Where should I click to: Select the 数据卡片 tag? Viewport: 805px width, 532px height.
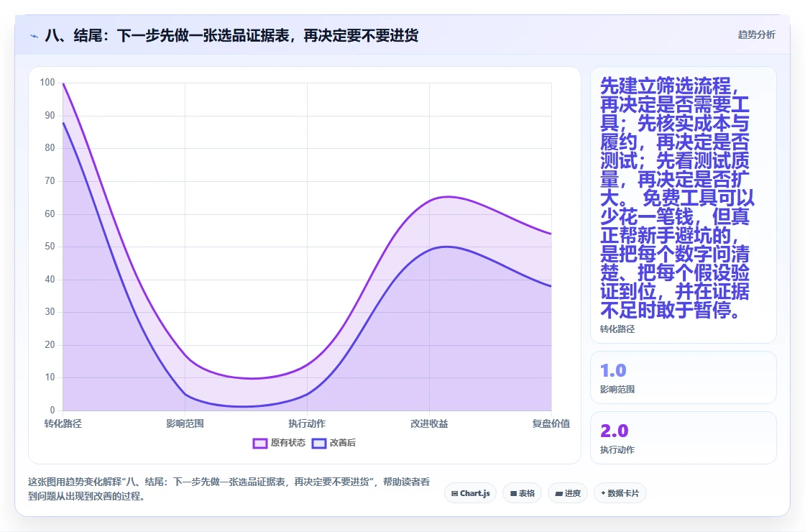tap(620, 493)
